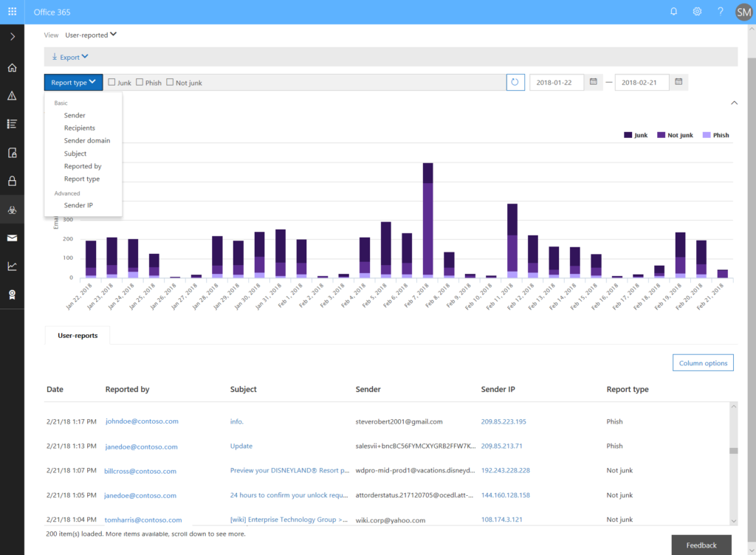
Task: Switch to the User-reports tab
Action: (x=77, y=334)
